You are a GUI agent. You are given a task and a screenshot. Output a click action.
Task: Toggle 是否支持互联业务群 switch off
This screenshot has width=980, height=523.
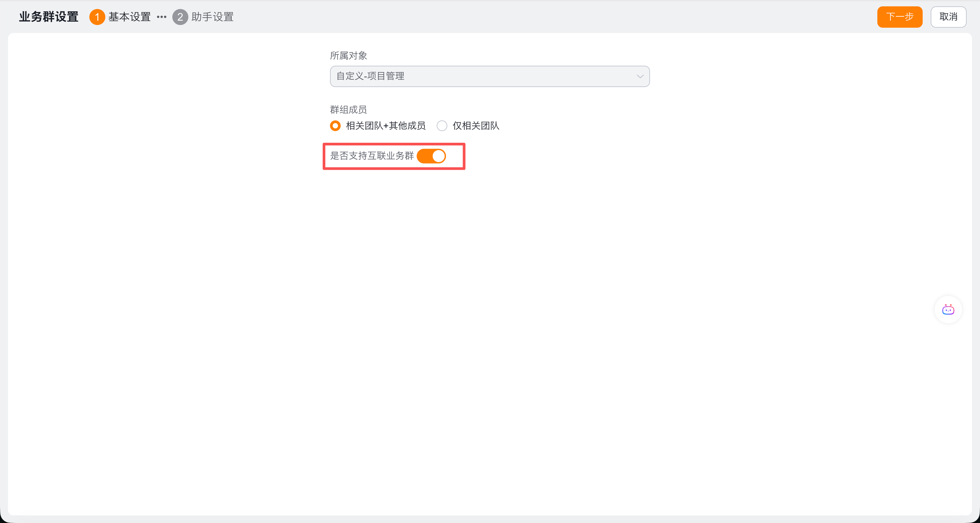click(x=431, y=156)
